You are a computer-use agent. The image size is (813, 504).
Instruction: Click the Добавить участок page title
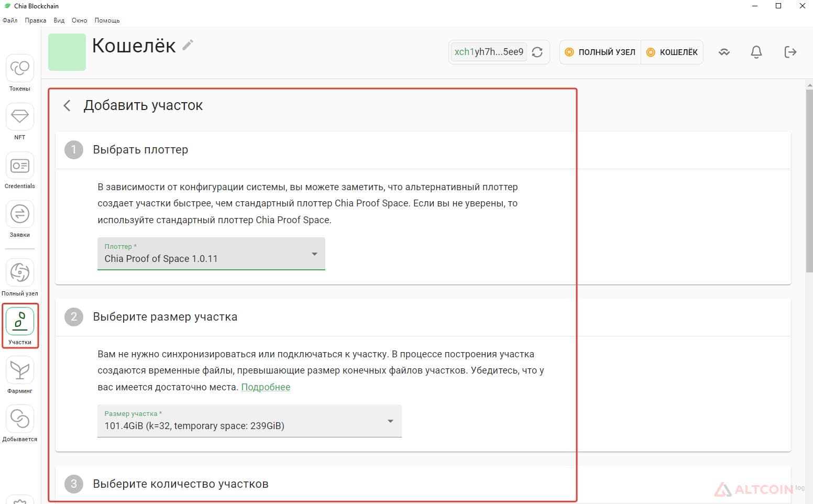(143, 105)
